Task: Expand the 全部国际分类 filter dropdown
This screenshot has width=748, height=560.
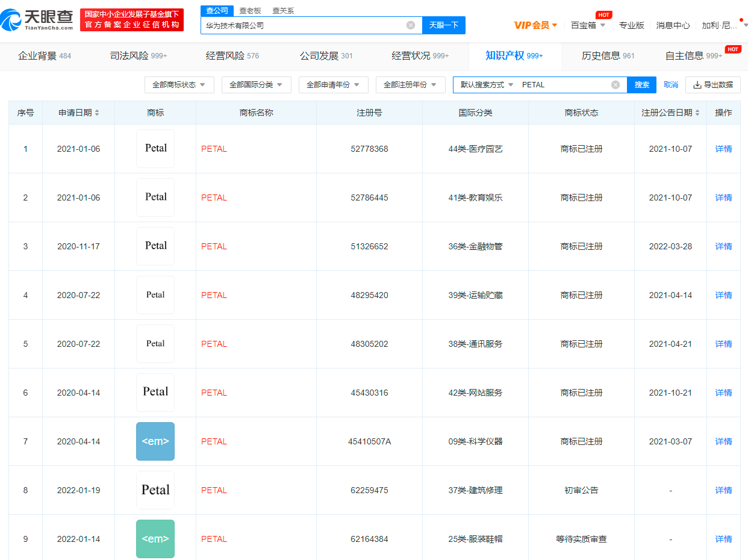Action: click(256, 85)
